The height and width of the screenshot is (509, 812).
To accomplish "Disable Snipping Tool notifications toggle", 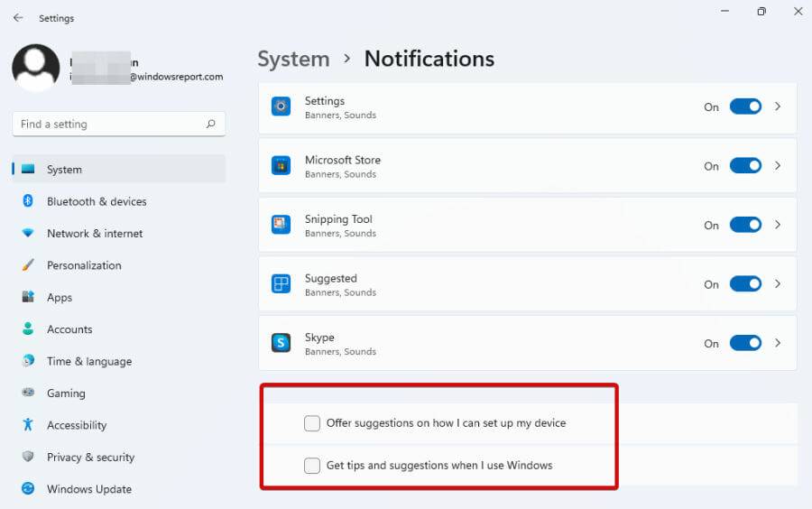I will [x=745, y=225].
